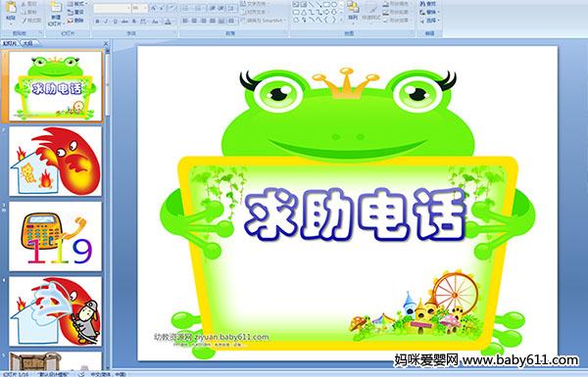Select the 119 telephone slide thumbnail
The width and height of the screenshot is (588, 377).
point(56,236)
